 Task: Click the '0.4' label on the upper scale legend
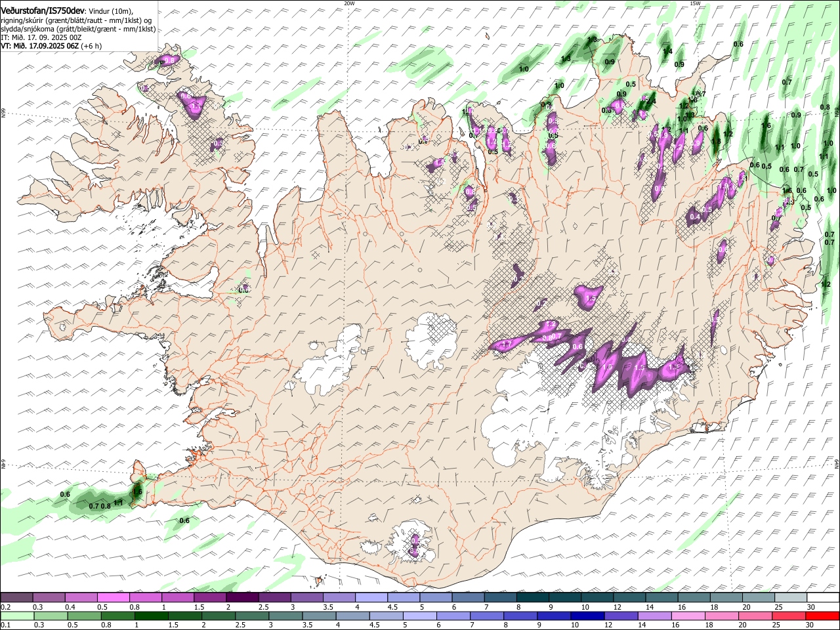(70, 607)
